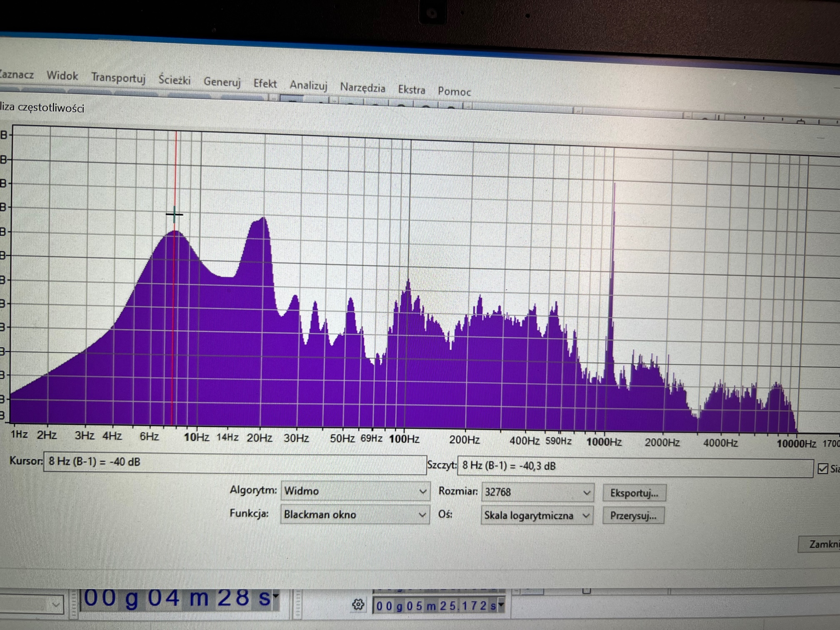
Task: Open the Ścieżki menu
Action: (x=174, y=80)
